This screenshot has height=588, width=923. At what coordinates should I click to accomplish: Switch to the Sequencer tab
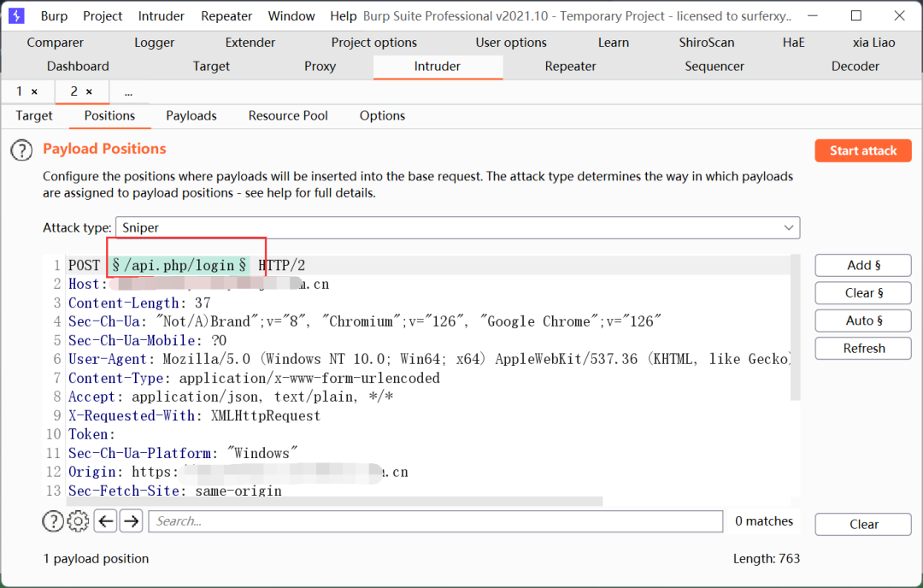[714, 67]
